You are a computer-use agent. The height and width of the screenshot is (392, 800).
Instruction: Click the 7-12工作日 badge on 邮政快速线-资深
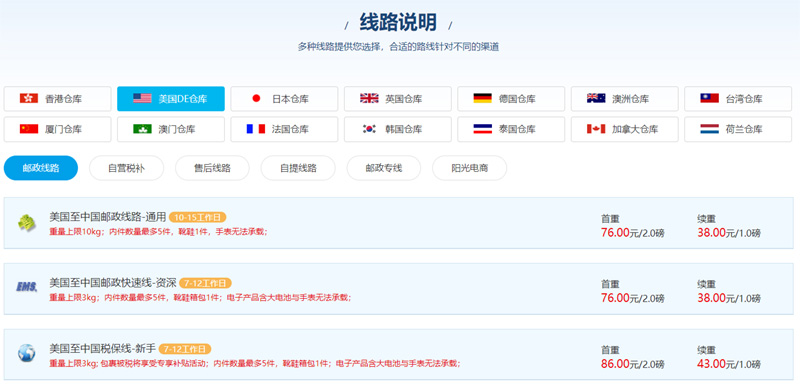[x=206, y=283]
